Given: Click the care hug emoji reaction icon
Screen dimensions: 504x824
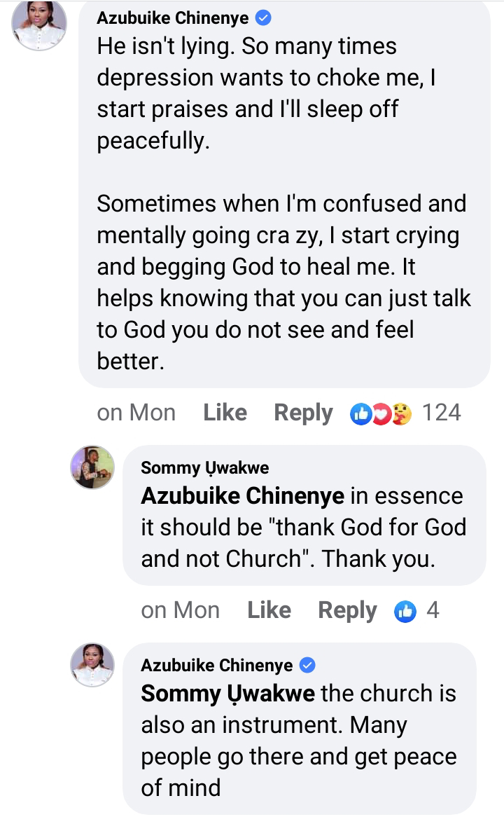Looking at the screenshot, I should click(402, 413).
